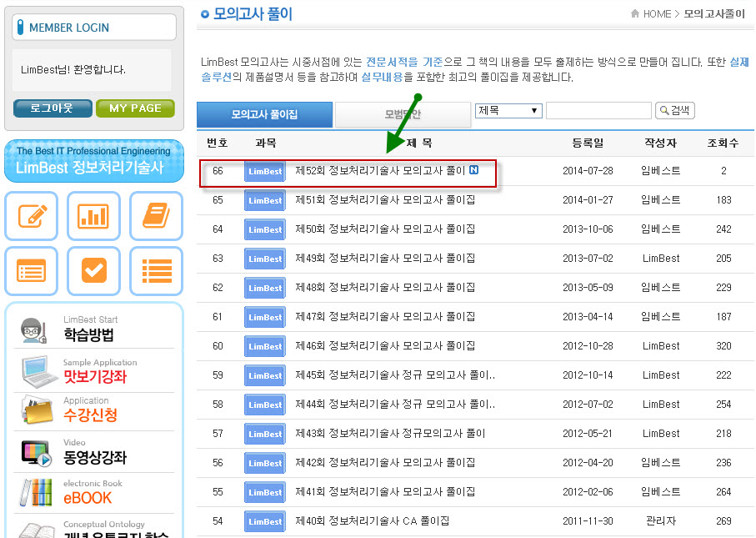
Task: Open 제43회 정규모의고사 풀이 post
Action: 390,433
